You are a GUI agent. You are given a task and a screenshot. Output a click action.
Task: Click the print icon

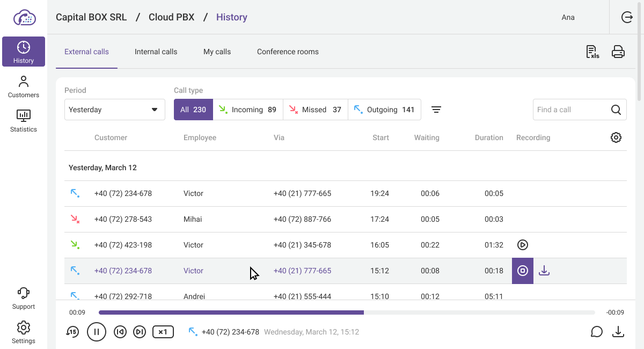tap(618, 52)
